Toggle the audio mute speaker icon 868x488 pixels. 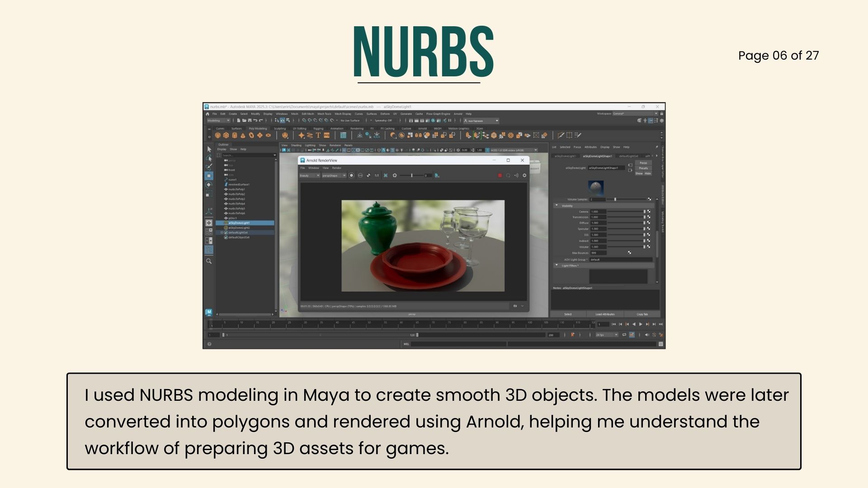[646, 335]
